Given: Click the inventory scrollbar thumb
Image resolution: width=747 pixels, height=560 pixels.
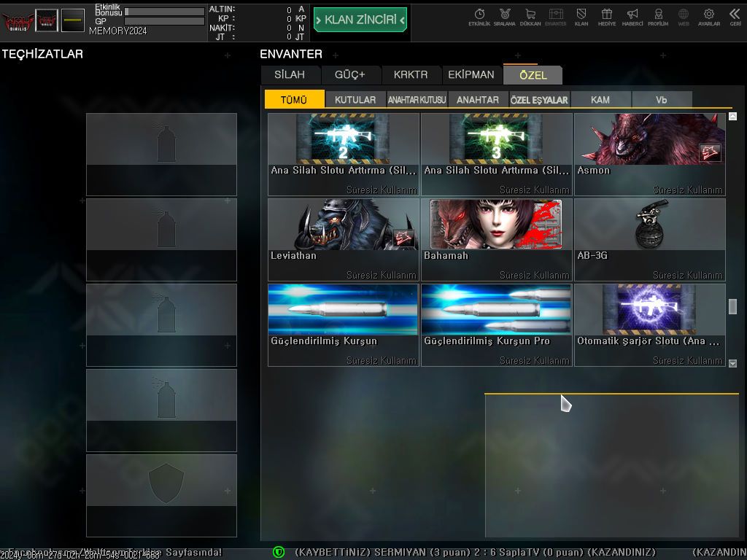Looking at the screenshot, I should [732, 306].
